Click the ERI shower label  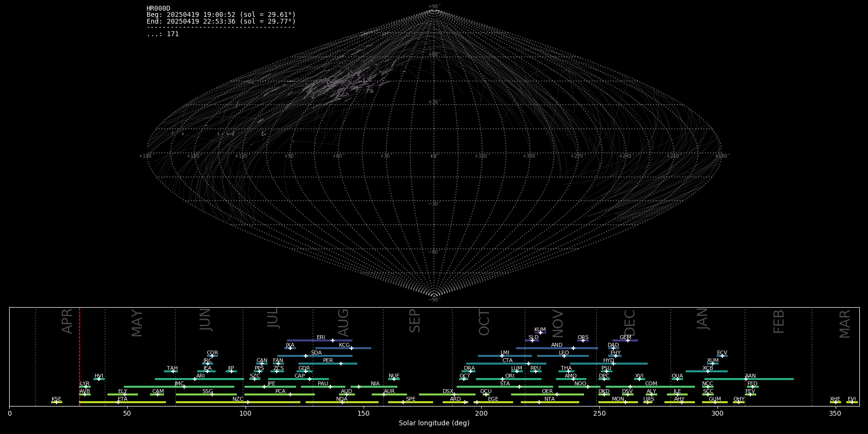tap(321, 338)
